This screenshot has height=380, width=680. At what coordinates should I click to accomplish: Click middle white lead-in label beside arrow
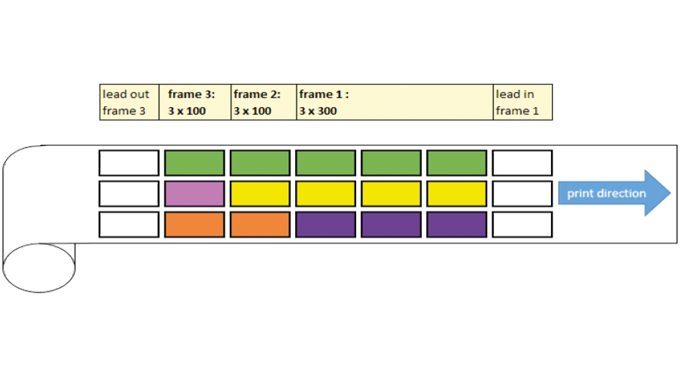522,194
